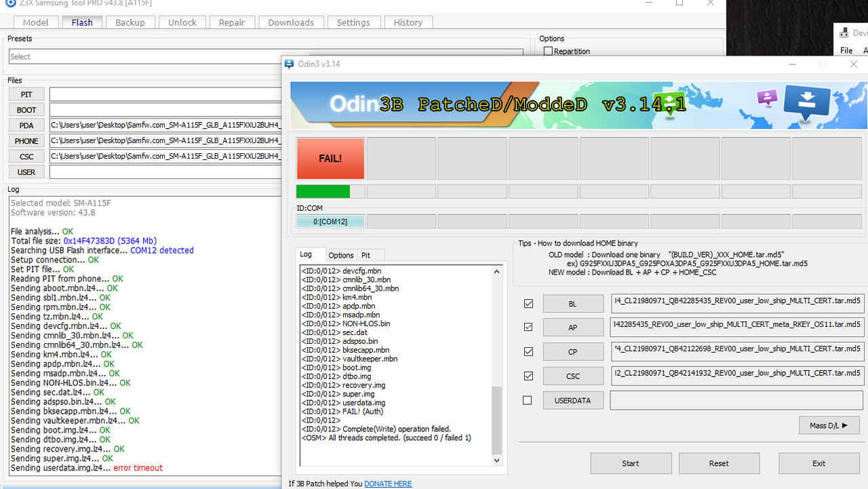
Task: Uncheck the CSC checkbox in Odin3
Action: click(528, 376)
